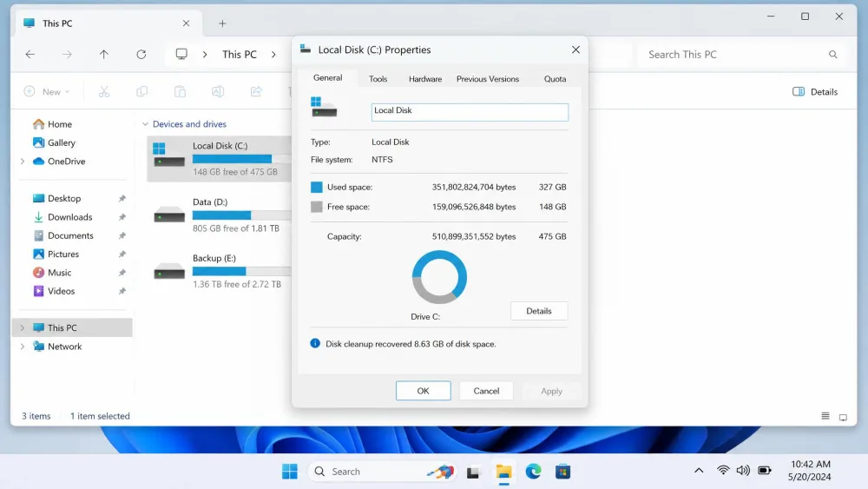Open Wi-Fi network settings in tray
Viewport: 868px width, 489px height.
(723, 471)
